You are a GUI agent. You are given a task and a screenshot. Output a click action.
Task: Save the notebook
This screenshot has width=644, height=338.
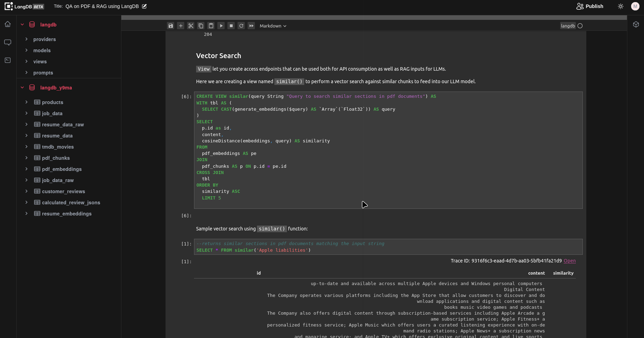(x=170, y=26)
